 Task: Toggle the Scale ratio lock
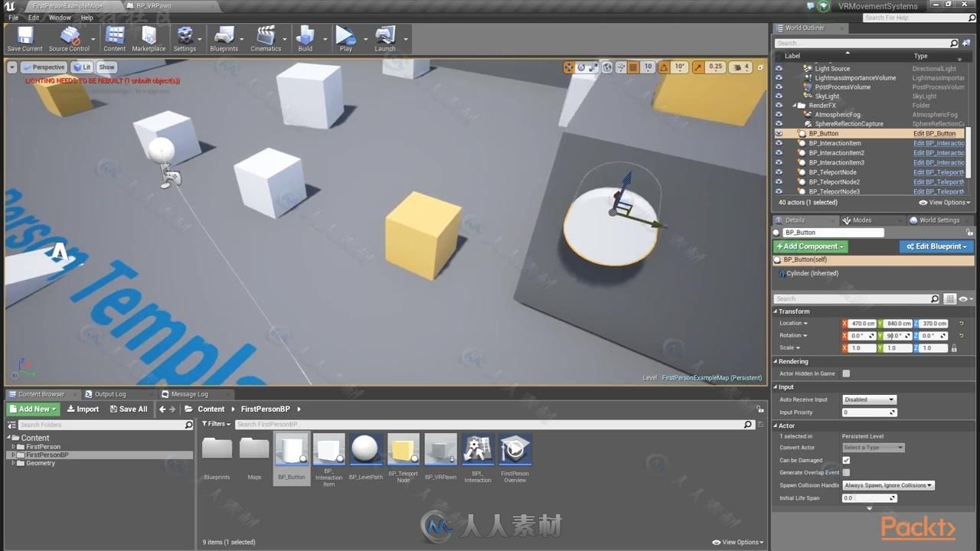point(954,348)
